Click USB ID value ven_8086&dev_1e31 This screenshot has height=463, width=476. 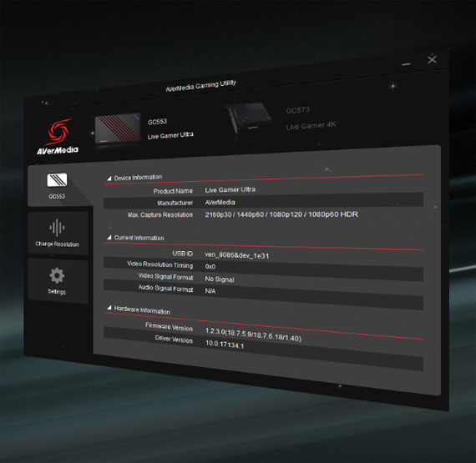click(x=237, y=255)
